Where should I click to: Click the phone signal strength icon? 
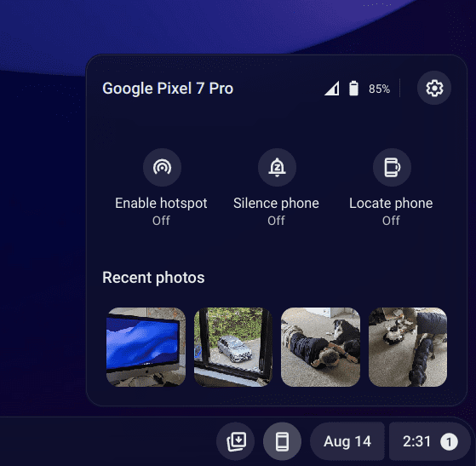coord(332,89)
